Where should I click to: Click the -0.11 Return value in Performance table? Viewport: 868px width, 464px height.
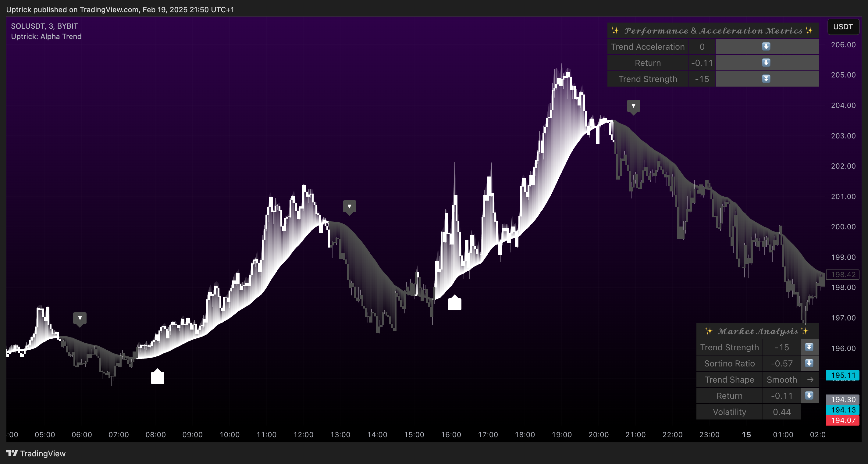[702, 63]
